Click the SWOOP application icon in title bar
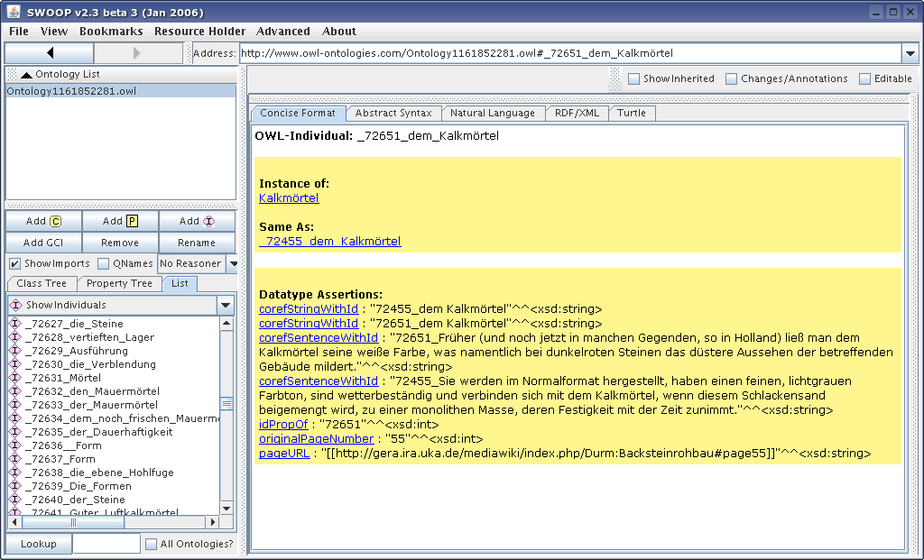 click(x=14, y=12)
